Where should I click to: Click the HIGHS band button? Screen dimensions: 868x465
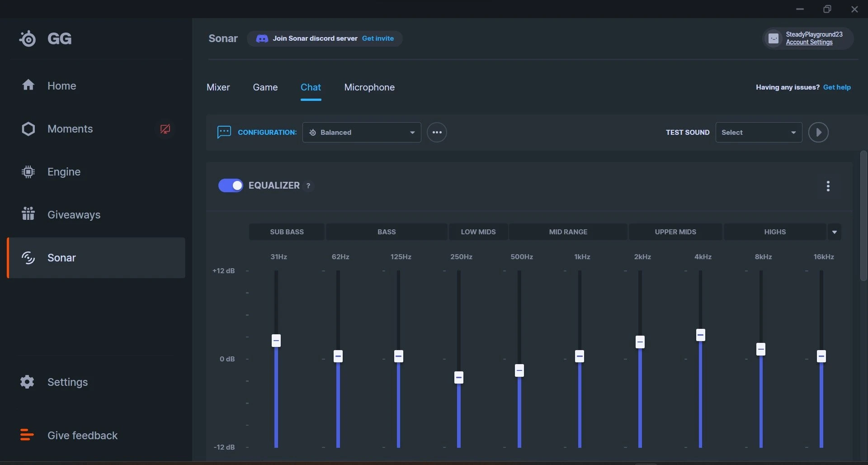775,232
